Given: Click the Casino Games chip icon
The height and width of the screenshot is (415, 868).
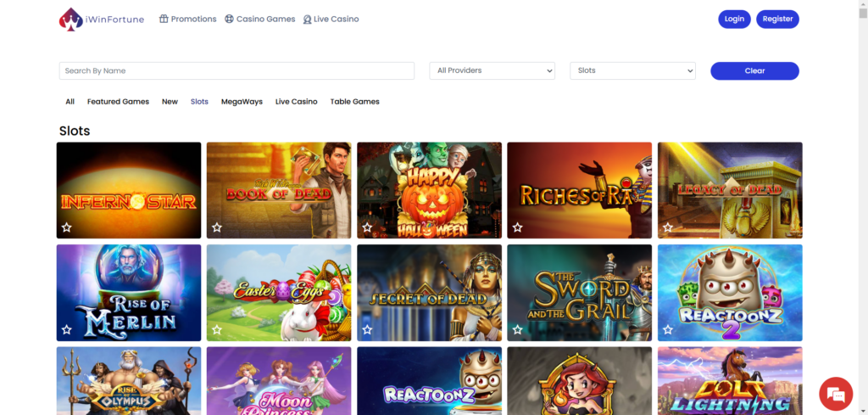Looking at the screenshot, I should coord(229,19).
